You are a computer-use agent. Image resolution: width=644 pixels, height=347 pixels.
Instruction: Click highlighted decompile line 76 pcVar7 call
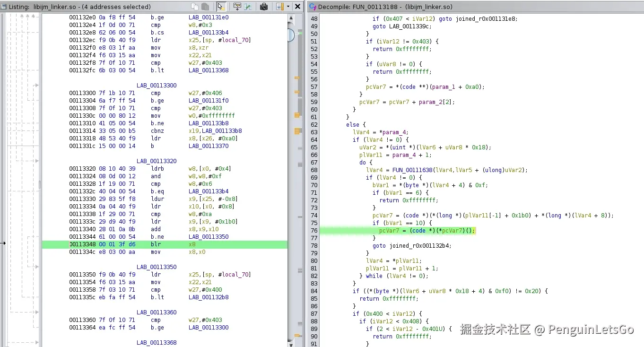[427, 231]
